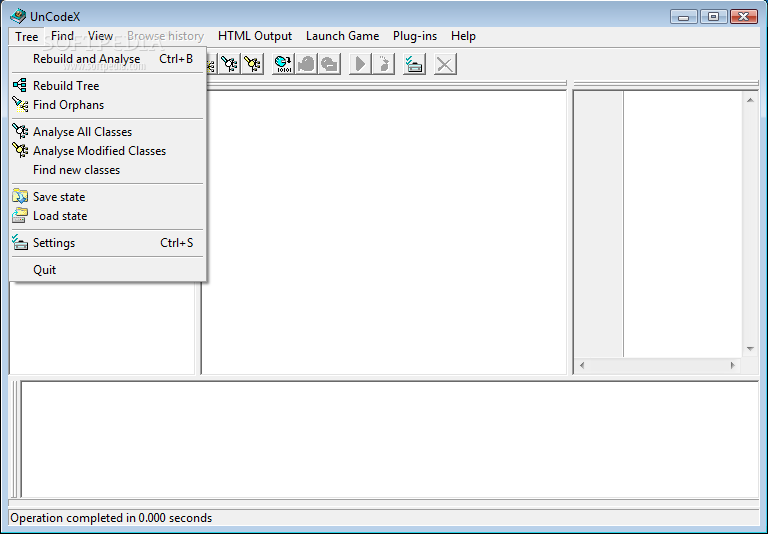Open the View menu
The height and width of the screenshot is (534, 768).
100,36
